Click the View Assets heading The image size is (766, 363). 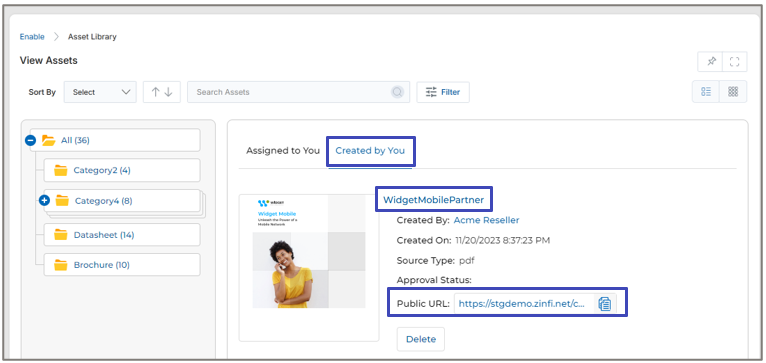[48, 61]
